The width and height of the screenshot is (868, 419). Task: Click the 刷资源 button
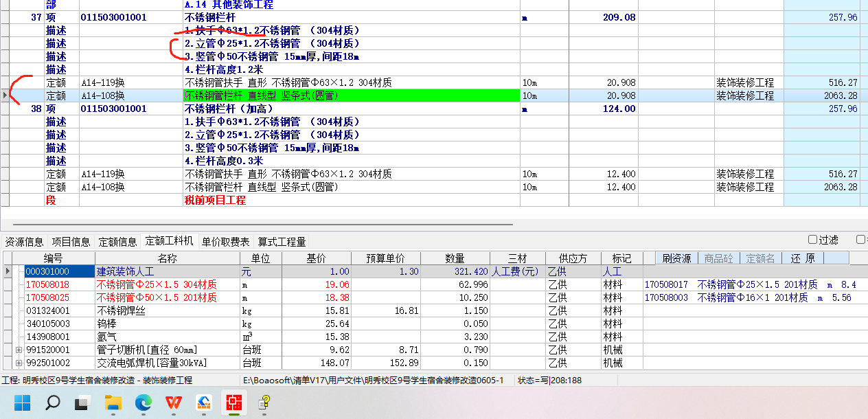676,258
